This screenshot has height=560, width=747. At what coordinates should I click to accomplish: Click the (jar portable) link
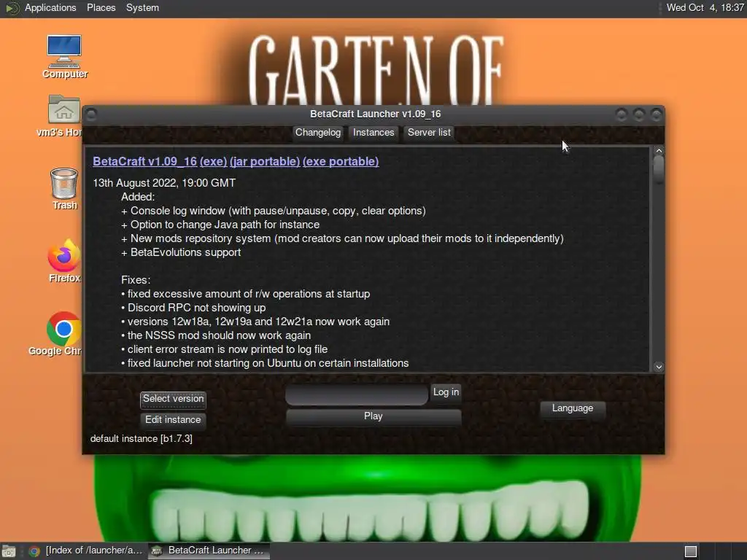(x=265, y=161)
